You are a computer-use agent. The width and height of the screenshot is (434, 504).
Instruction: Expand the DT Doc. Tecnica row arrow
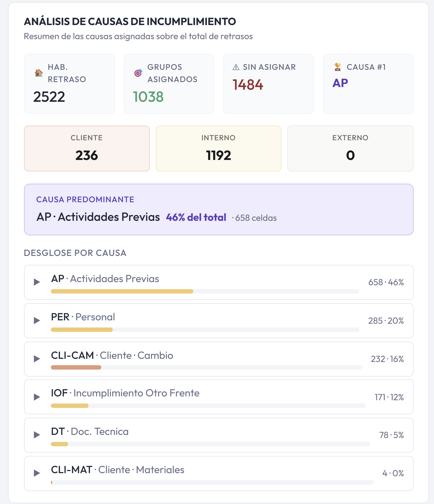37,435
